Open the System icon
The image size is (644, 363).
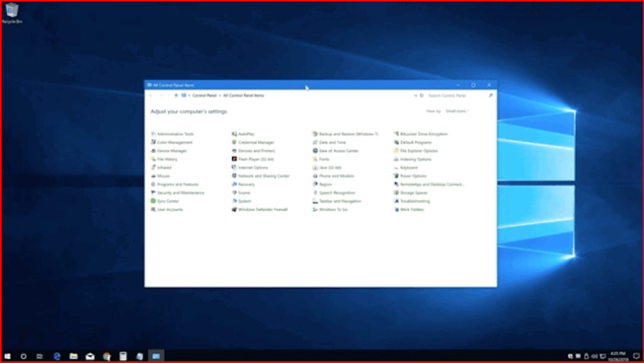point(234,201)
